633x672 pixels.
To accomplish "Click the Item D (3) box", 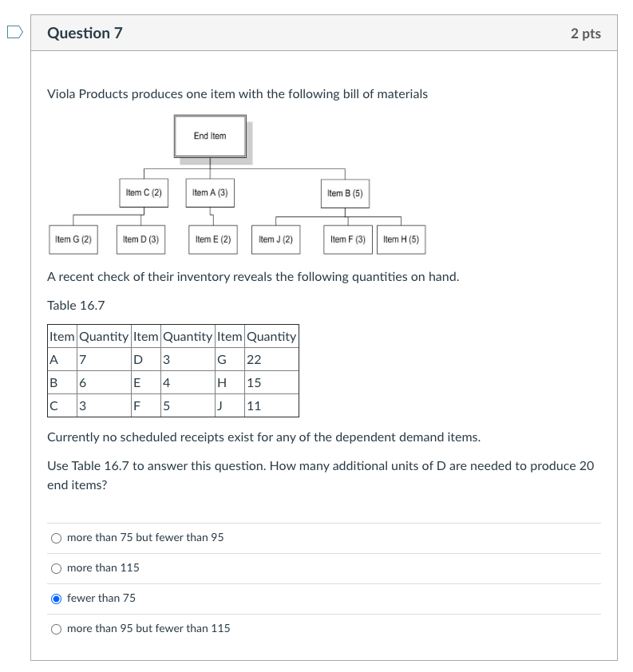I will (140, 239).
